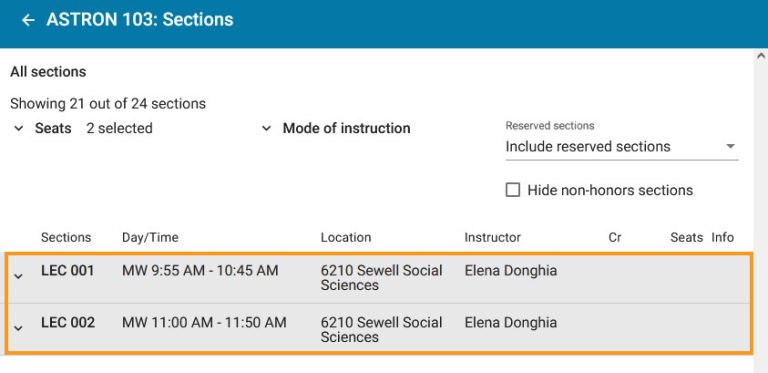This screenshot has height=373, width=768.
Task: Click the Sections column header
Action: pyautogui.click(x=66, y=237)
